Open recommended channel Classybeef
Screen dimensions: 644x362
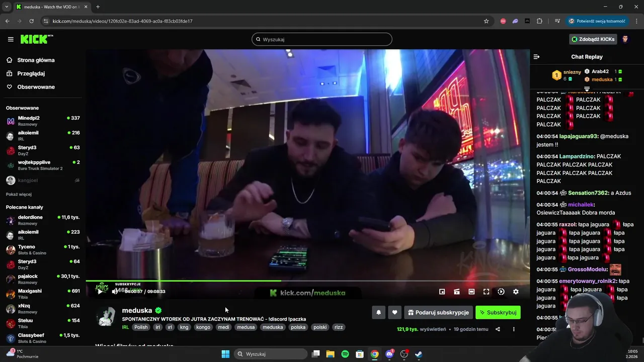(43, 338)
